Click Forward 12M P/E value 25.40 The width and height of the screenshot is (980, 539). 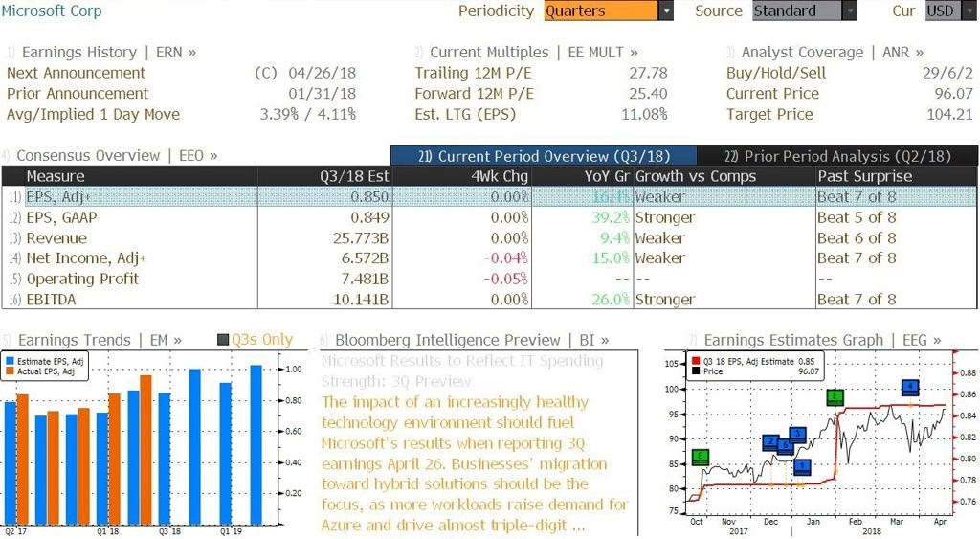coord(648,93)
